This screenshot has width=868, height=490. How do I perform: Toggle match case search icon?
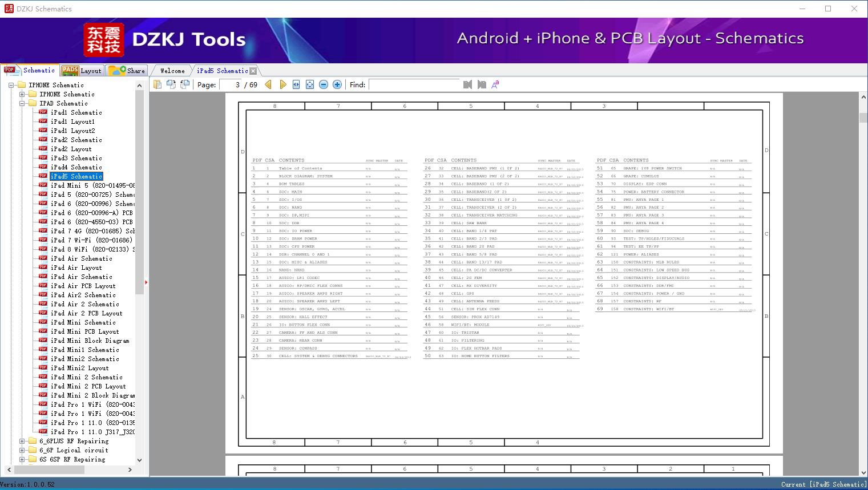click(x=495, y=84)
